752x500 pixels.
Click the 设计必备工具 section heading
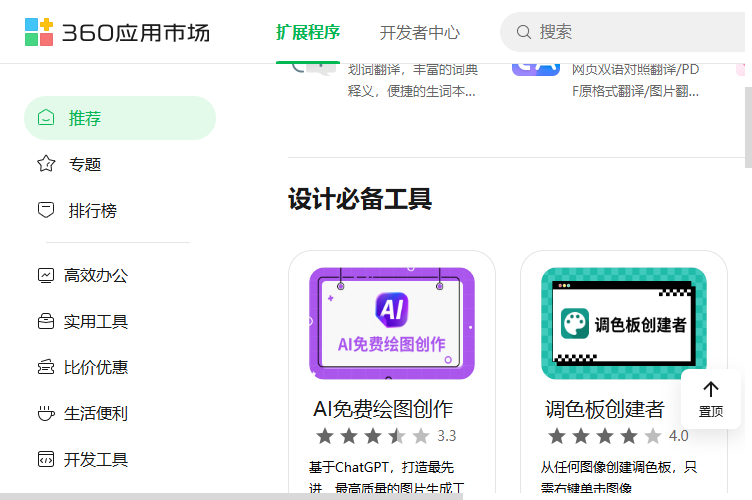coord(360,198)
